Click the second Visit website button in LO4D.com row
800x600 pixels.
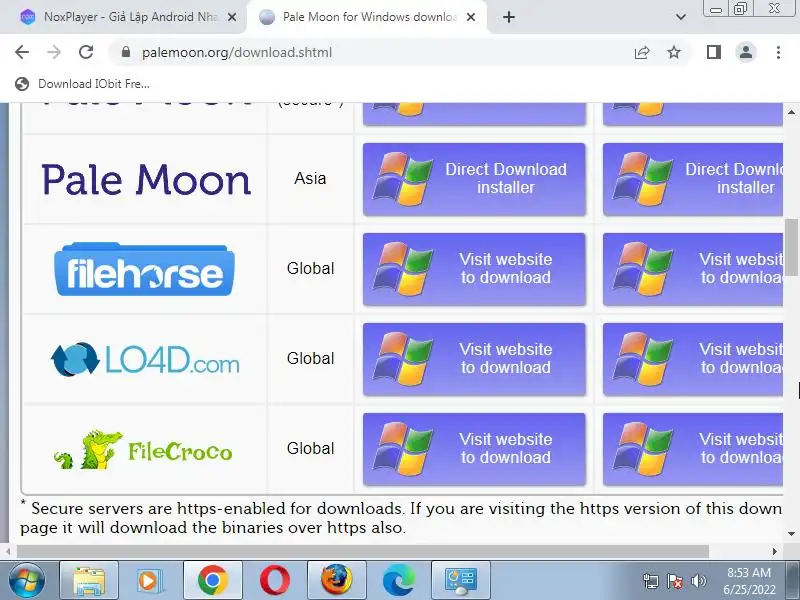(693, 359)
